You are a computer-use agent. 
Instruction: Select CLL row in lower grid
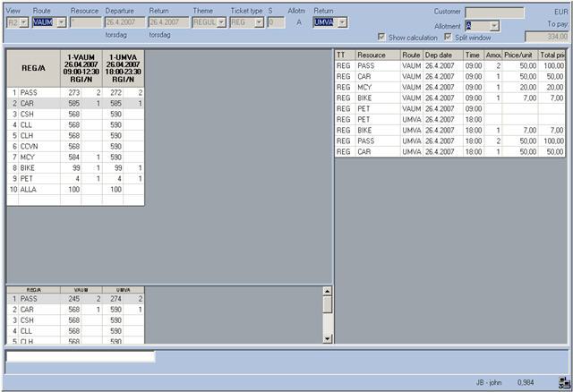point(75,331)
